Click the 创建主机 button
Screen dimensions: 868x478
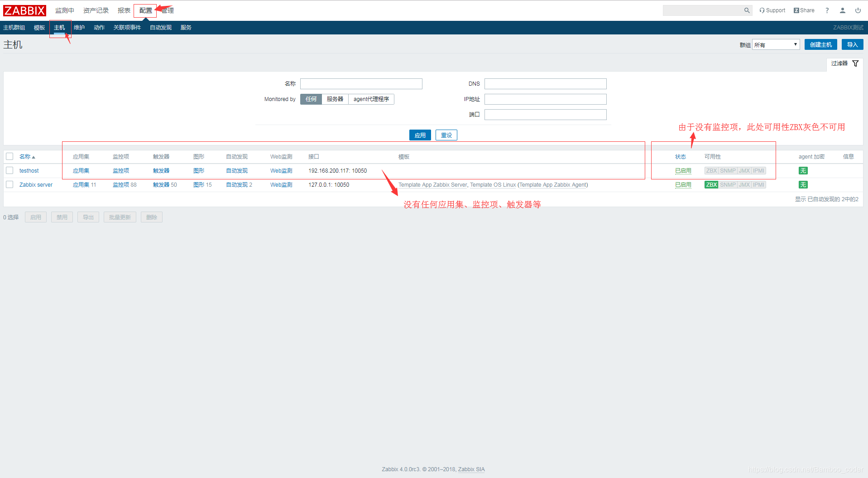point(820,45)
